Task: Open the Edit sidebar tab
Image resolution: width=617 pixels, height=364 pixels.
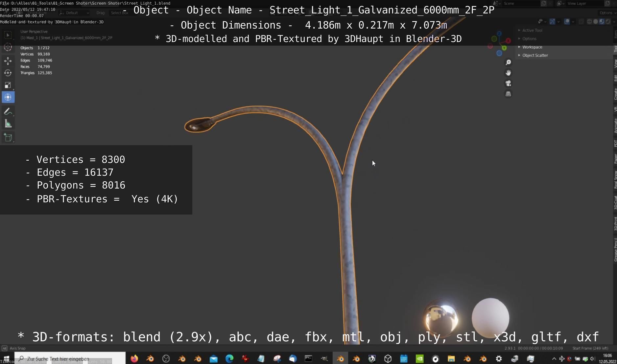Action: 615,78
